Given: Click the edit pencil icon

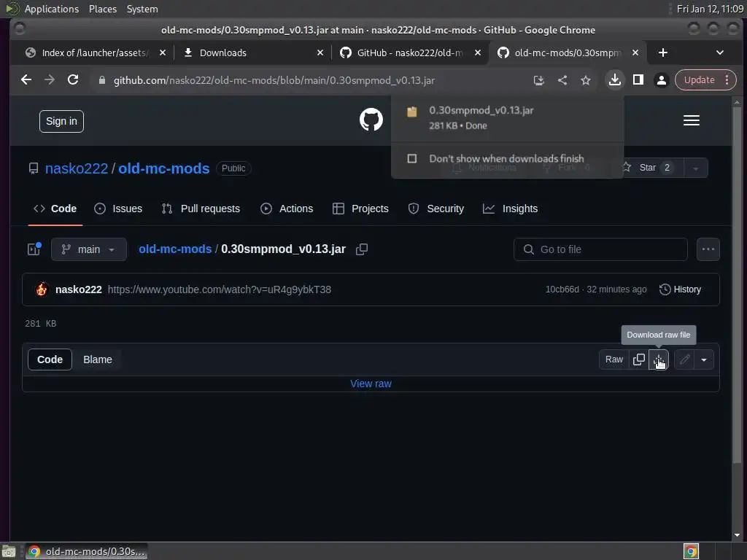Looking at the screenshot, I should (x=684, y=359).
